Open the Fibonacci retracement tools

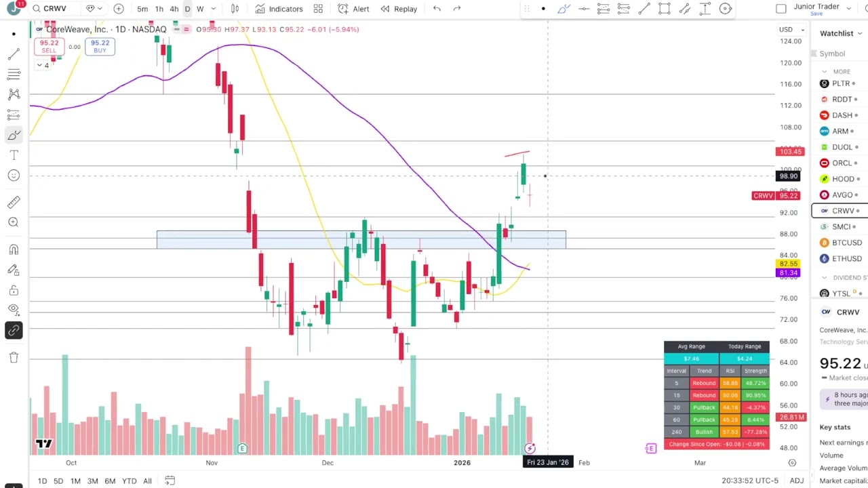click(x=14, y=74)
